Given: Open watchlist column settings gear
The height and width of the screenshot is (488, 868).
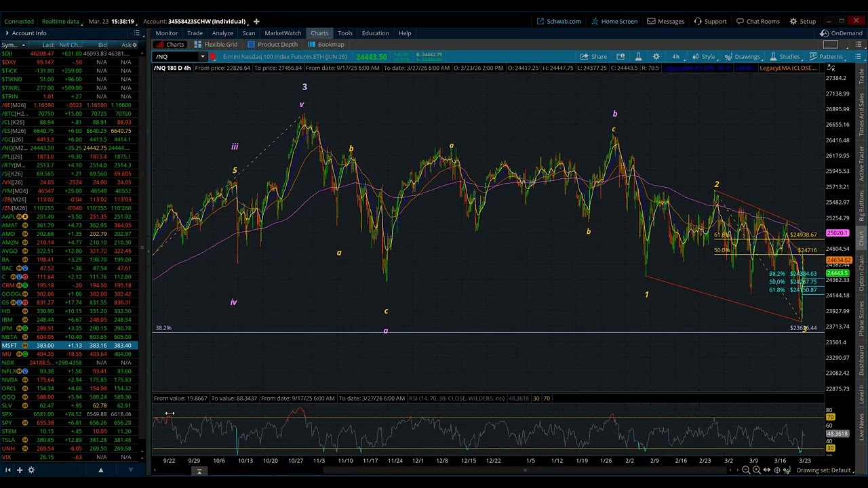Looking at the screenshot, I should [135, 45].
